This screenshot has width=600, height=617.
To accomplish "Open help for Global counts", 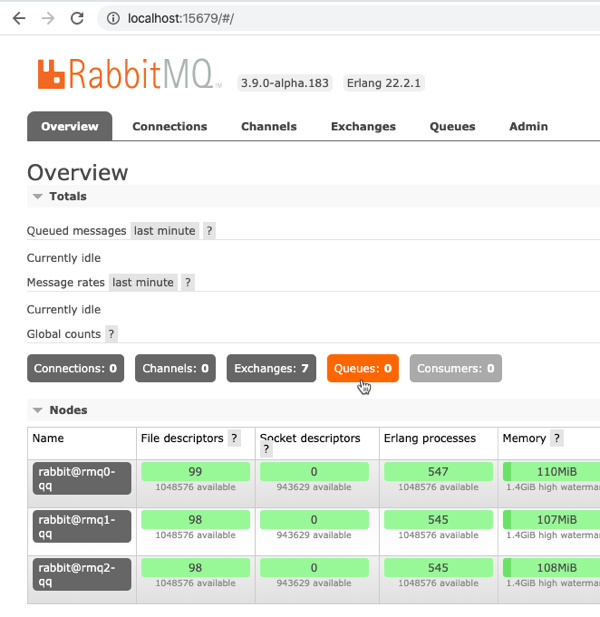I will (x=111, y=334).
